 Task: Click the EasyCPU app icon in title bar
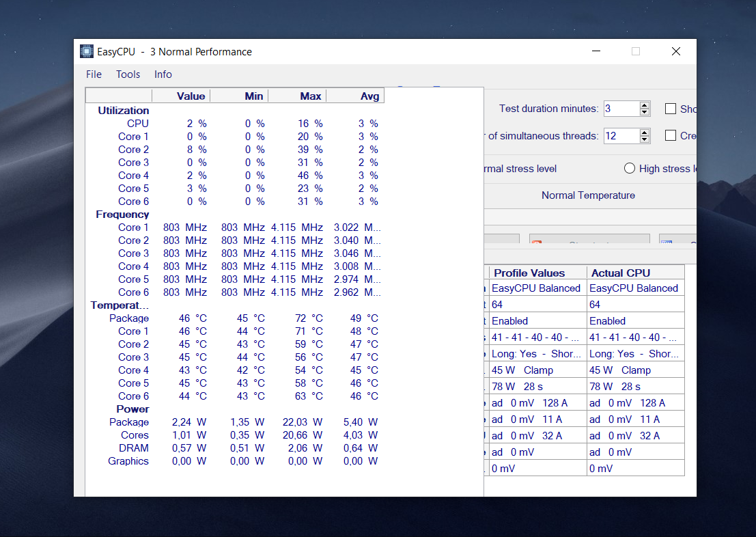click(x=86, y=51)
